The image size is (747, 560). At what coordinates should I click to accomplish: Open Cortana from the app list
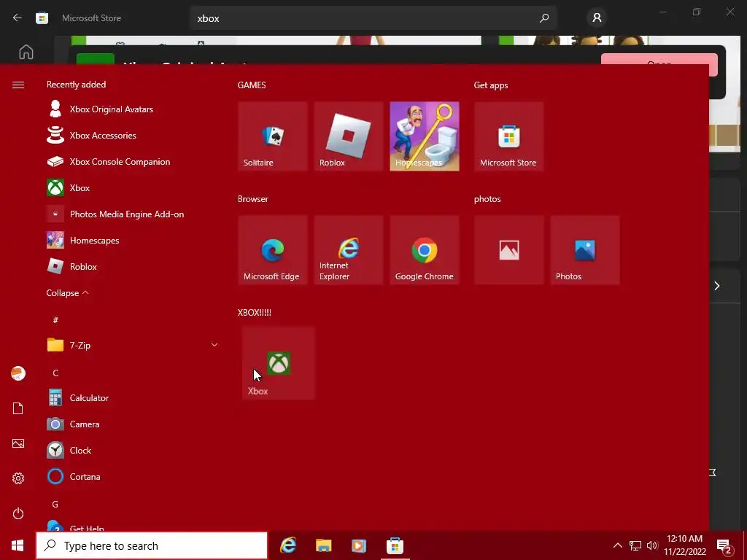[x=133, y=477]
